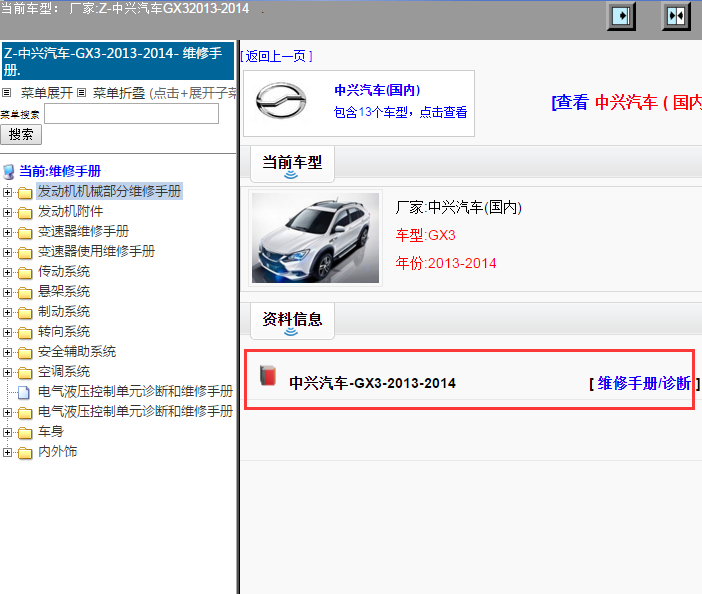The height and width of the screenshot is (594, 702).
Task: Open 制动系统 tree entry
Action: pos(64,312)
